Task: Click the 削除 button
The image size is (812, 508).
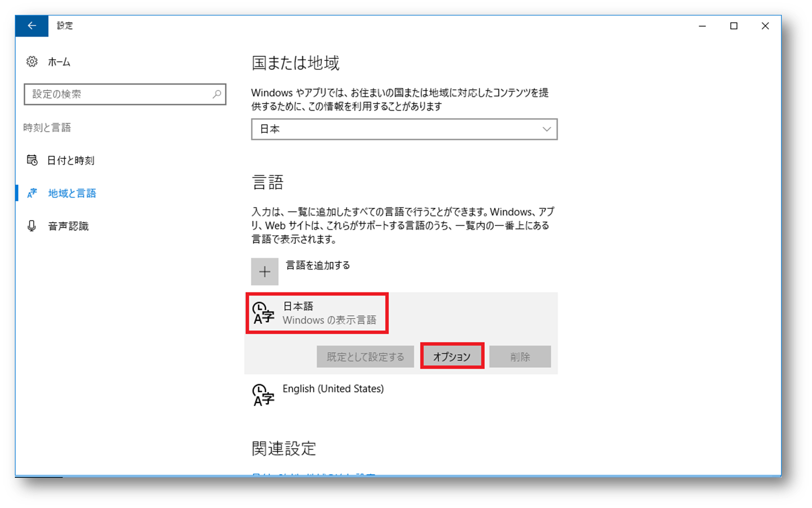Action: [520, 356]
